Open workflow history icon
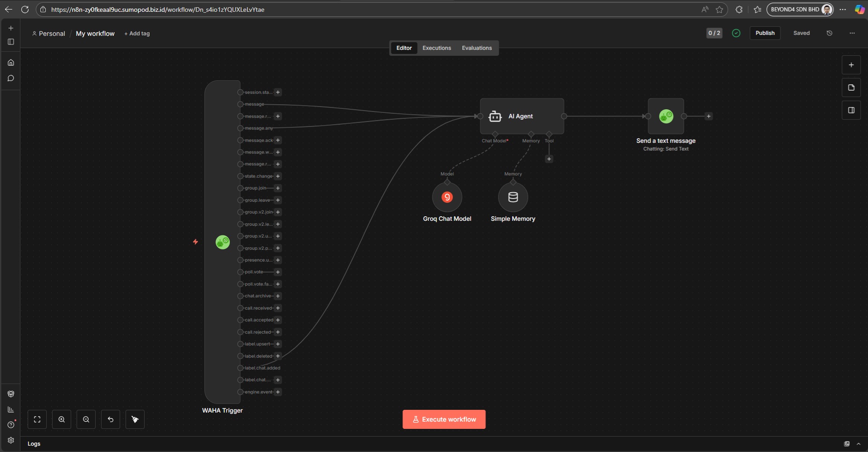Screen dimensions: 868x452 click(829, 33)
